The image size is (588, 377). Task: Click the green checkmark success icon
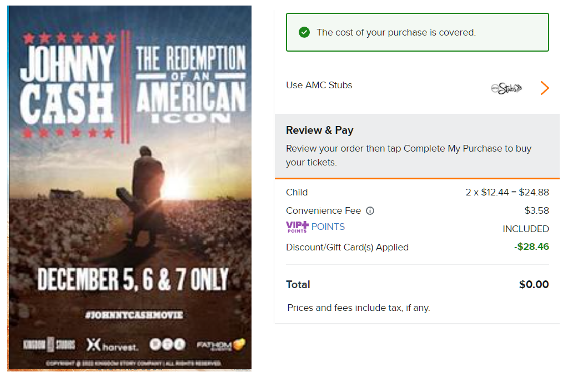click(x=304, y=32)
